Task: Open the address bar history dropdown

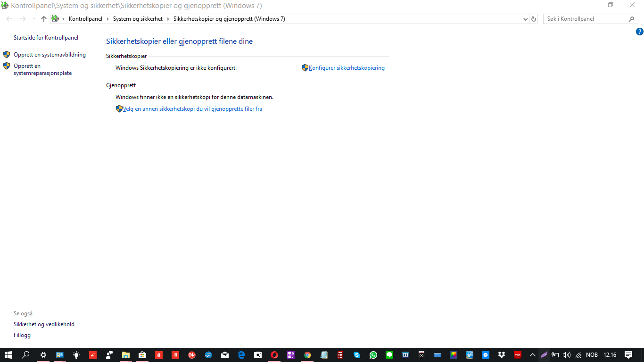Action: tap(526, 19)
